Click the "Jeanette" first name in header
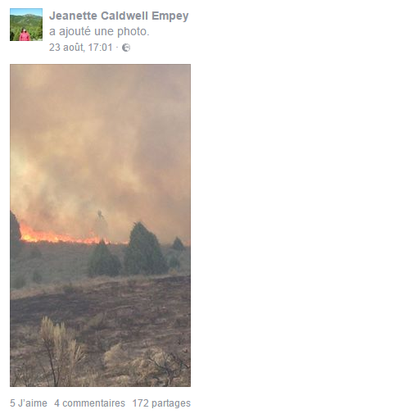 (73, 16)
